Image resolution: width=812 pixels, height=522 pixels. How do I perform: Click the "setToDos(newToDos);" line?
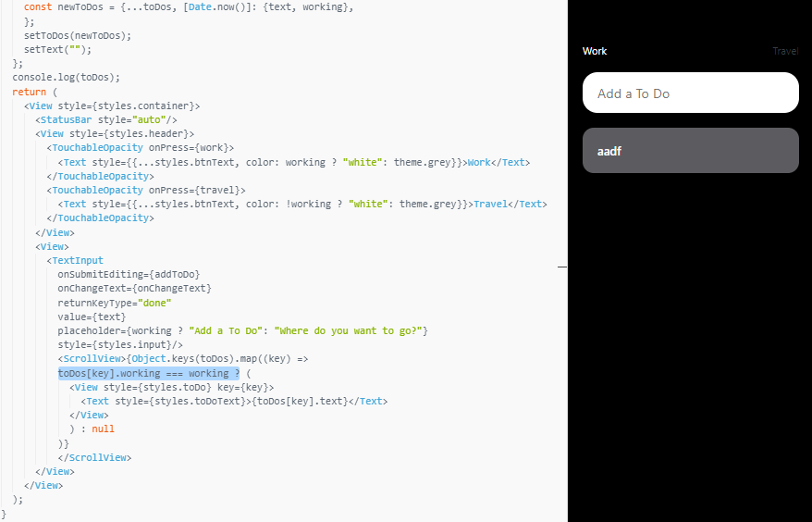[78, 35]
